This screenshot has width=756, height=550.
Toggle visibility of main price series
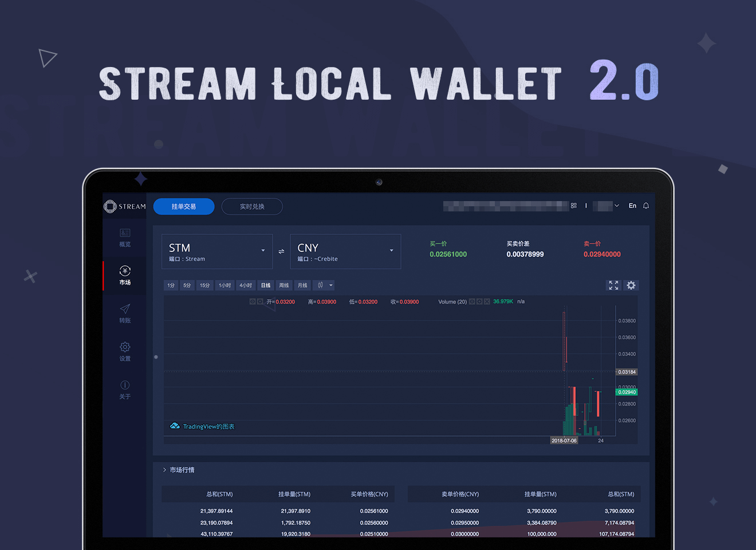[x=252, y=301]
